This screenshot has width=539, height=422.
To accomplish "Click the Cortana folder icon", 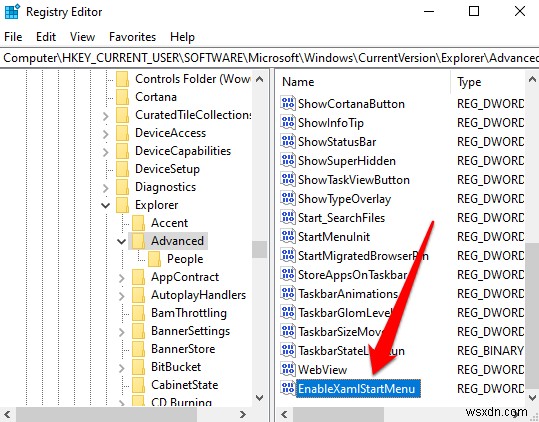I will tap(122, 97).
